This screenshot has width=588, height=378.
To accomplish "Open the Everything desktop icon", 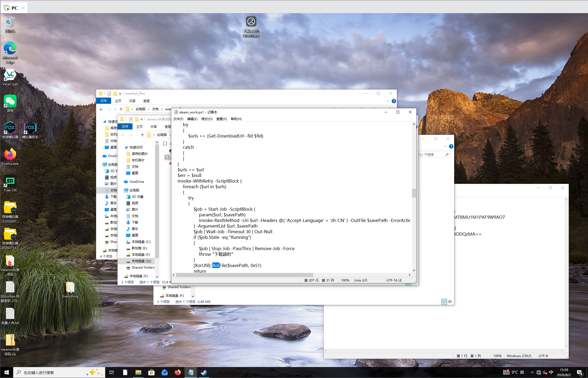I will click(70, 290).
